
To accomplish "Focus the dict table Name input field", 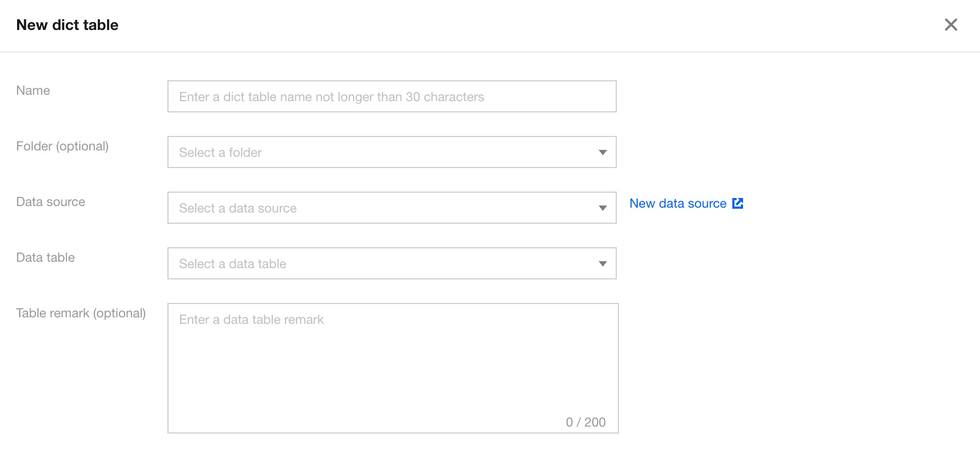I will click(x=392, y=97).
